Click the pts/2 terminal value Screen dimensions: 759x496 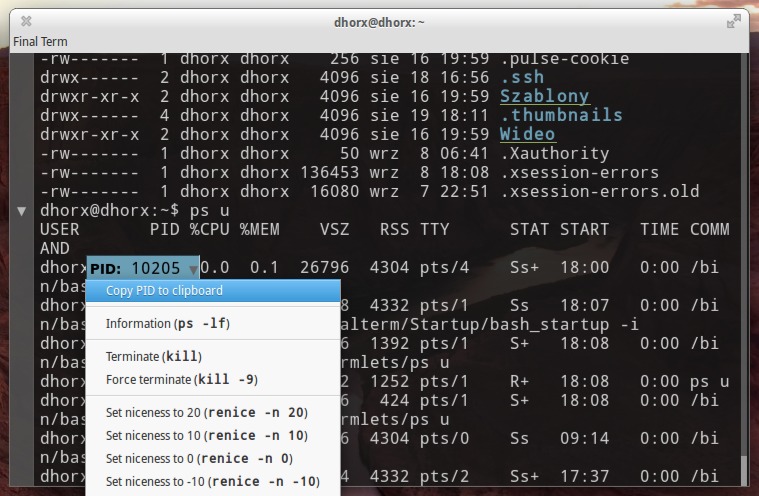coord(444,477)
